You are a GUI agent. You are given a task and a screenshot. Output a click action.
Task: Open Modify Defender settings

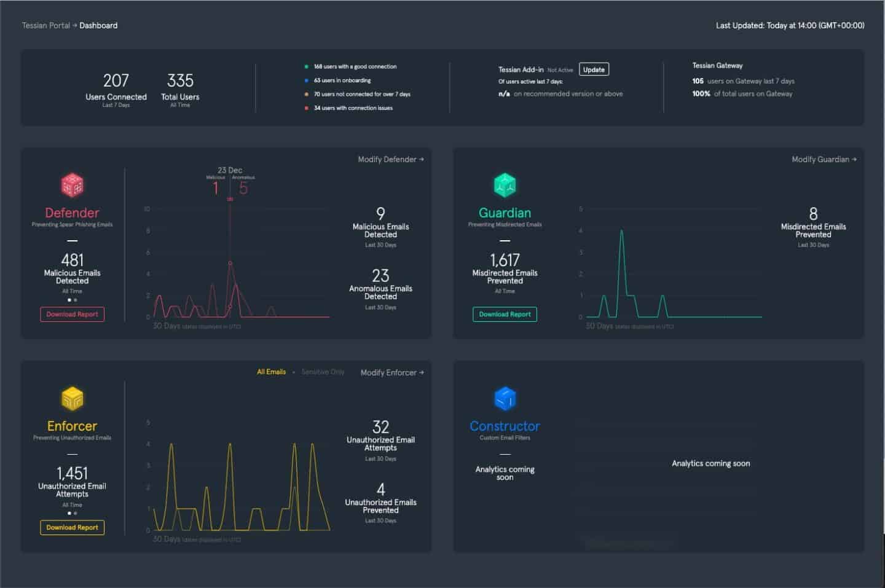[x=391, y=159]
